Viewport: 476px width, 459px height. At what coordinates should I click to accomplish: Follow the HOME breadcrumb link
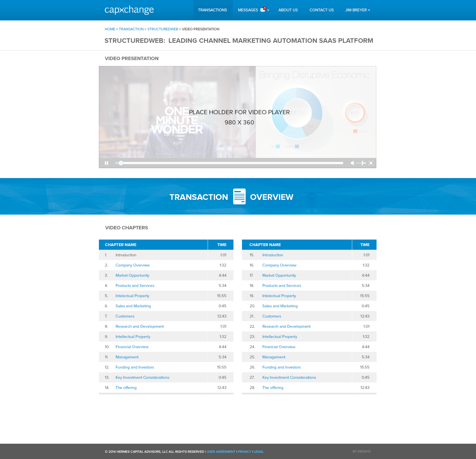110,29
